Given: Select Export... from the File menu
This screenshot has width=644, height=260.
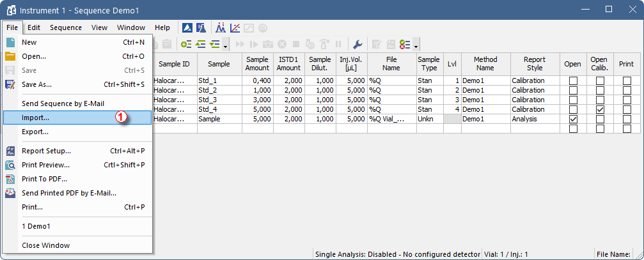Looking at the screenshot, I should click(x=35, y=132).
